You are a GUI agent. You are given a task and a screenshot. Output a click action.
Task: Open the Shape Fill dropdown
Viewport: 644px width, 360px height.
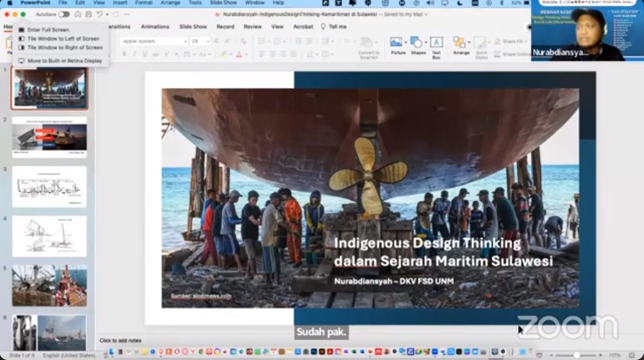tap(526, 42)
